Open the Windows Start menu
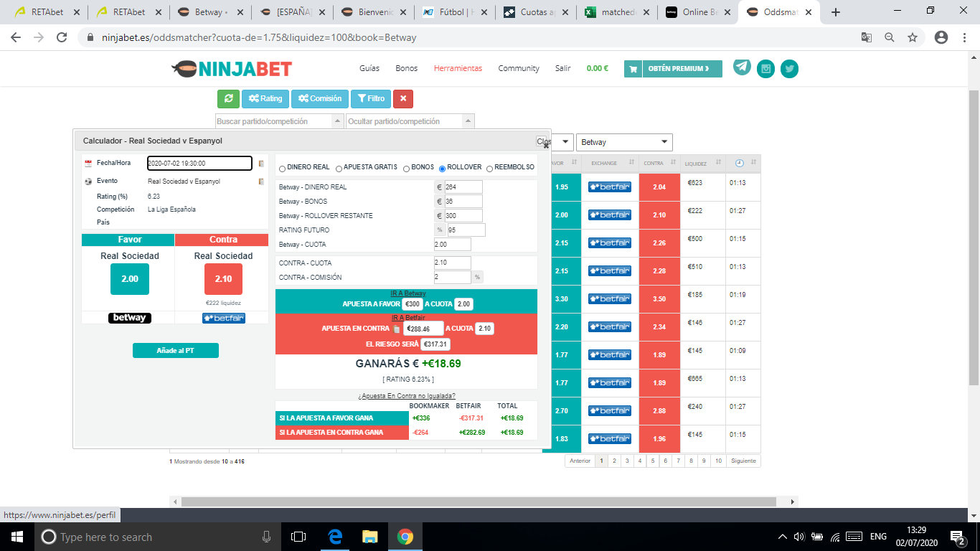980x551 pixels. (x=17, y=537)
